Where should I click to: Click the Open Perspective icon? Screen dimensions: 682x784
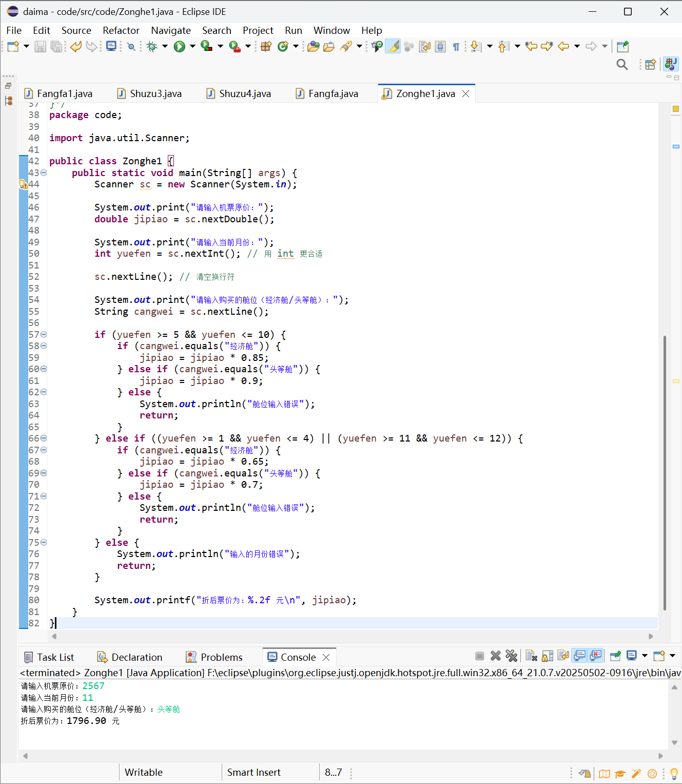pos(651,64)
